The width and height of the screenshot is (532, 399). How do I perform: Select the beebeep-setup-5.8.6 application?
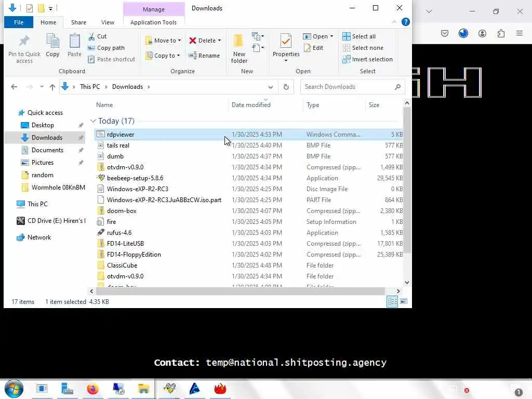(x=249, y=178)
